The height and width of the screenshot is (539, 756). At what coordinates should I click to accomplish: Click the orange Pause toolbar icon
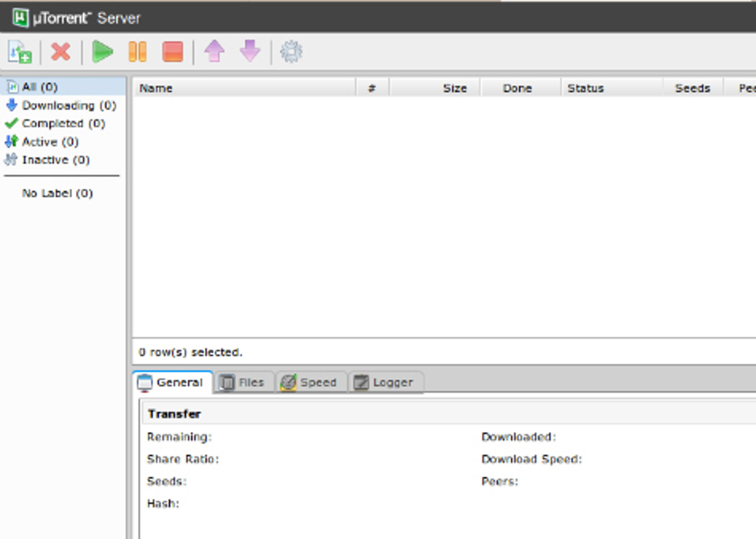pos(137,52)
